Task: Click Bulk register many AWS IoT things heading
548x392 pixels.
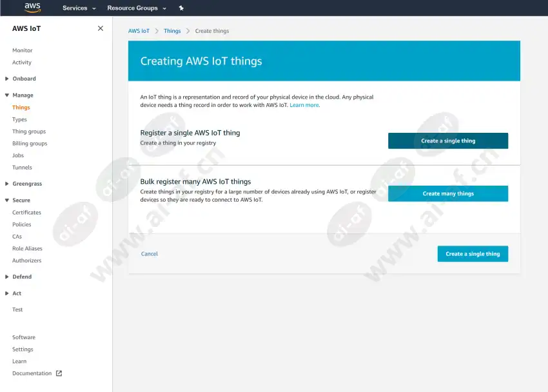Action: [x=196, y=182]
